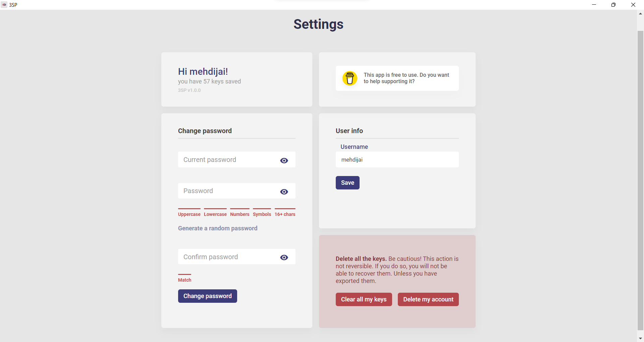Select the Username field containing mehdijai
Image resolution: width=644 pixels, height=342 pixels.
[x=397, y=160]
